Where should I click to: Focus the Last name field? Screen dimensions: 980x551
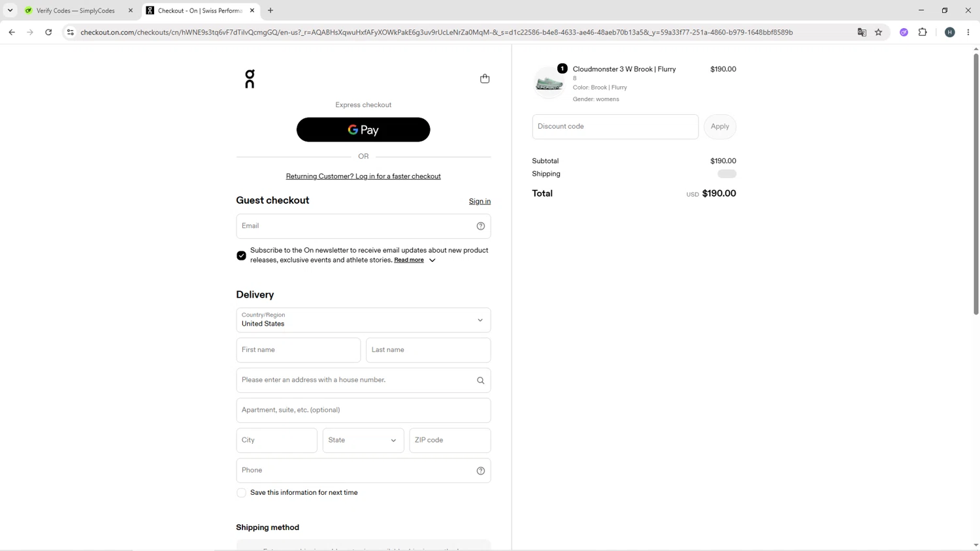coord(428,350)
